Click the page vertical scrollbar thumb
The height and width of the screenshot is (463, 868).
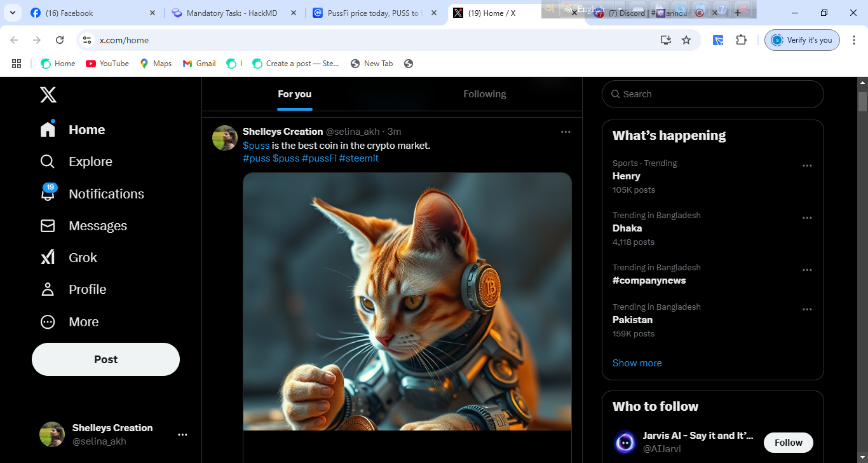tap(862, 102)
